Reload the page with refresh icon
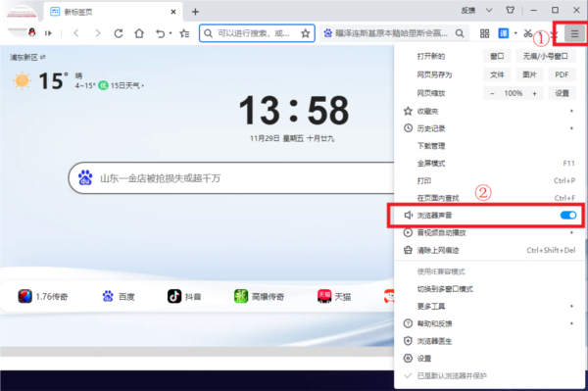This screenshot has height=391, width=588. (x=119, y=33)
